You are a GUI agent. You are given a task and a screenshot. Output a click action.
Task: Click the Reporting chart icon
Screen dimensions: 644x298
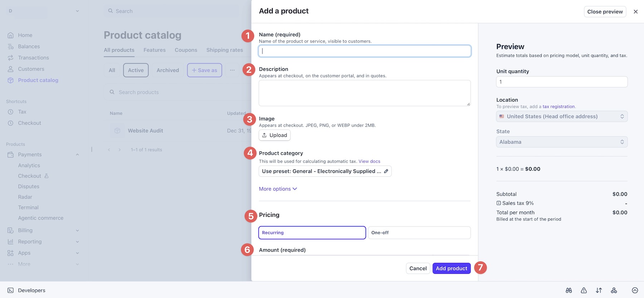point(11,242)
